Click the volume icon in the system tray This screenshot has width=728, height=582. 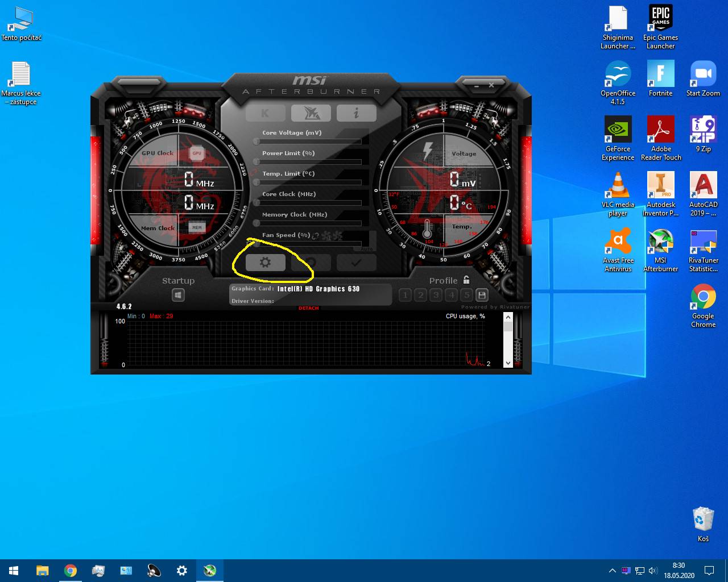pyautogui.click(x=652, y=571)
